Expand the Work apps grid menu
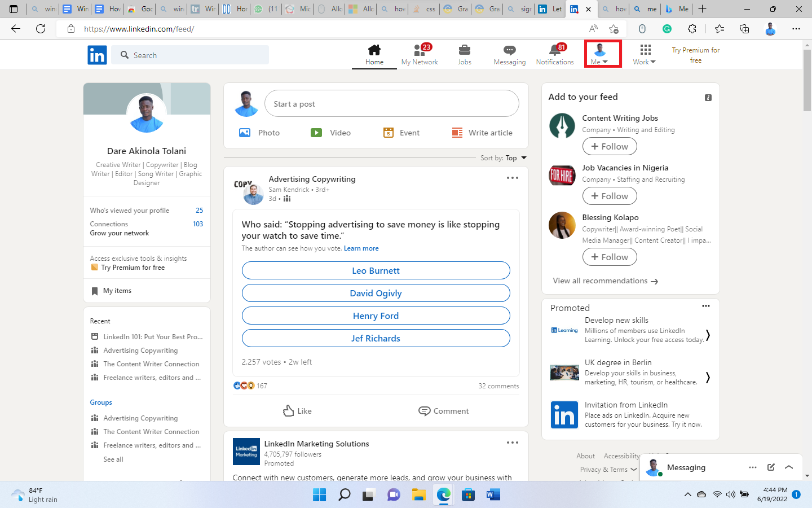The height and width of the screenshot is (508, 812). coord(645,55)
